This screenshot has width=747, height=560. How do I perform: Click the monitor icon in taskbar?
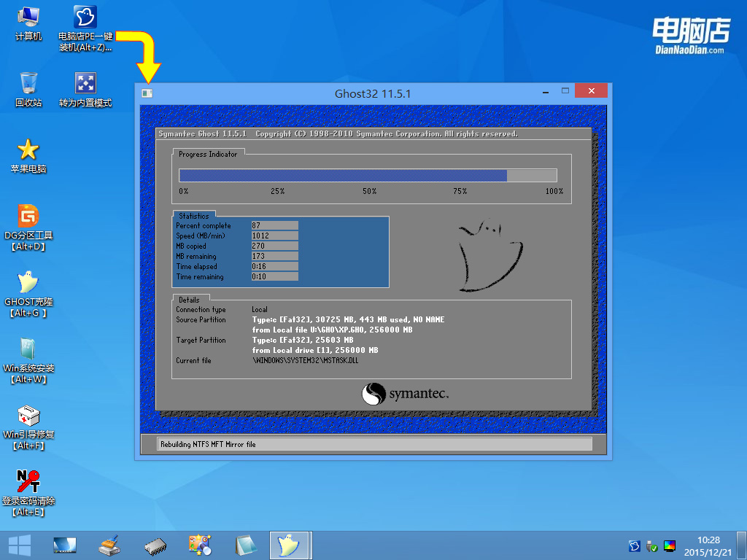(x=65, y=545)
